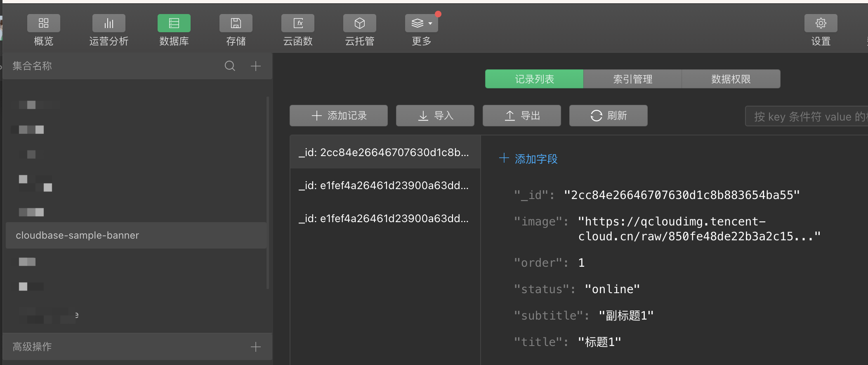
Task: Switch to 索引管理 tab
Action: point(632,79)
